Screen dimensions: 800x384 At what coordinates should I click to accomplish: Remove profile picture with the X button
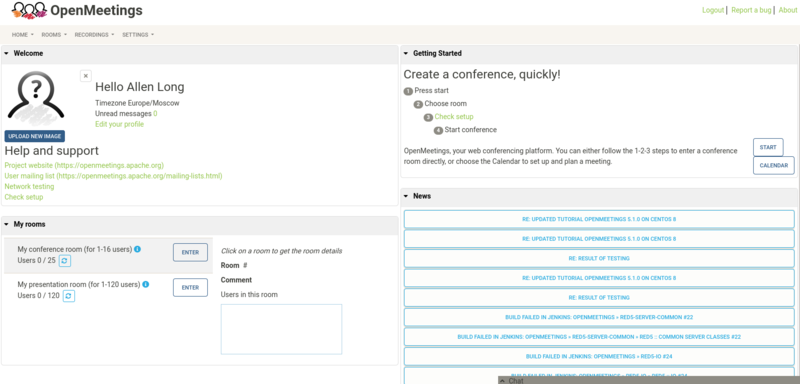pos(86,76)
